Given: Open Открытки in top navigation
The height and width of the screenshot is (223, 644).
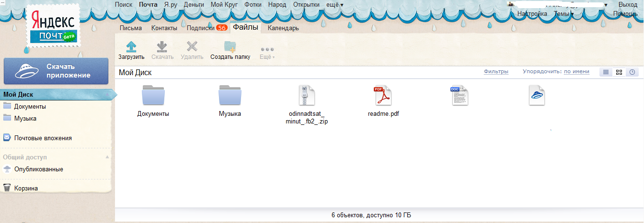Looking at the screenshot, I should click(306, 4).
